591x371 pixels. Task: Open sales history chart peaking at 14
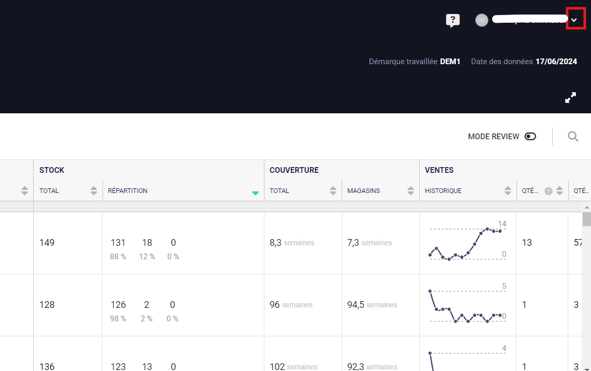point(467,242)
